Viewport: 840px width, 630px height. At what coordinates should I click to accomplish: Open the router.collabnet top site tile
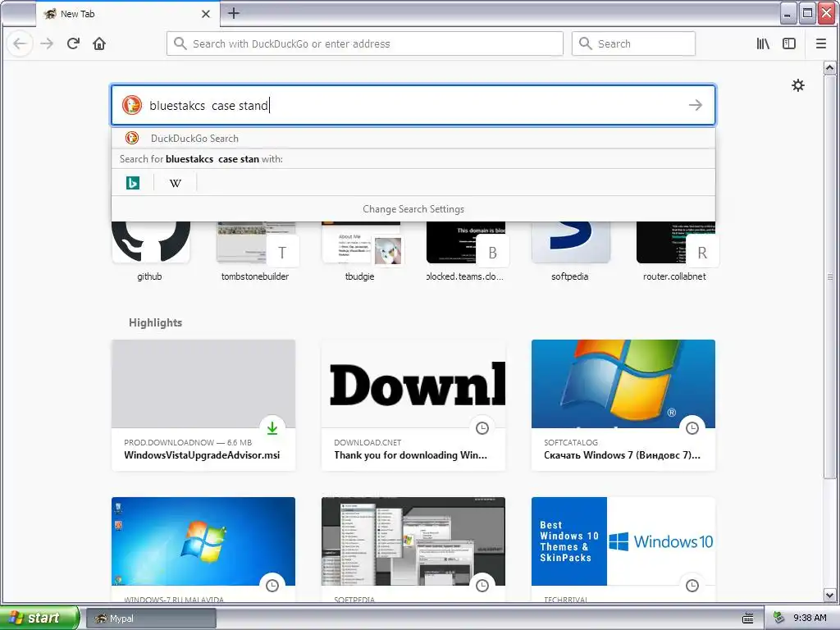point(676,252)
